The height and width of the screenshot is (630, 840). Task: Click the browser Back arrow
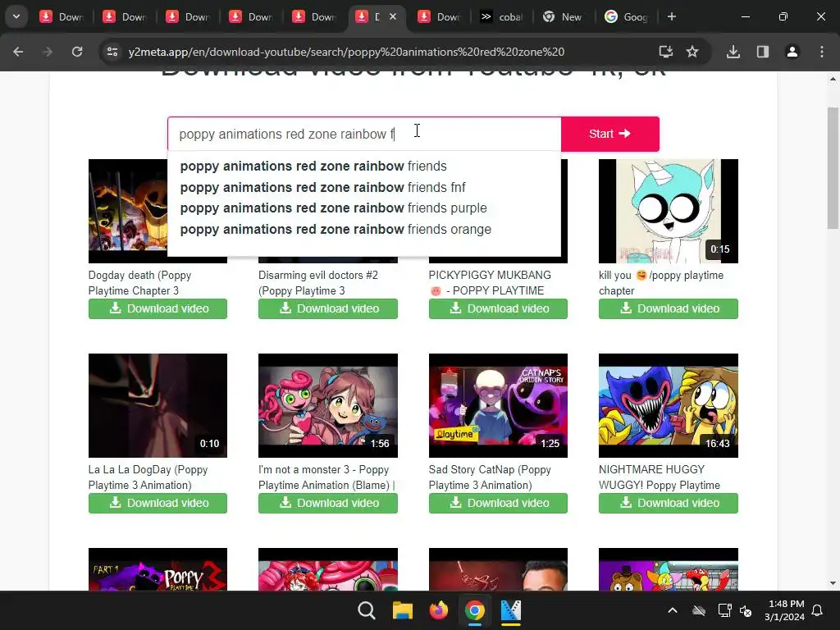[x=18, y=52]
